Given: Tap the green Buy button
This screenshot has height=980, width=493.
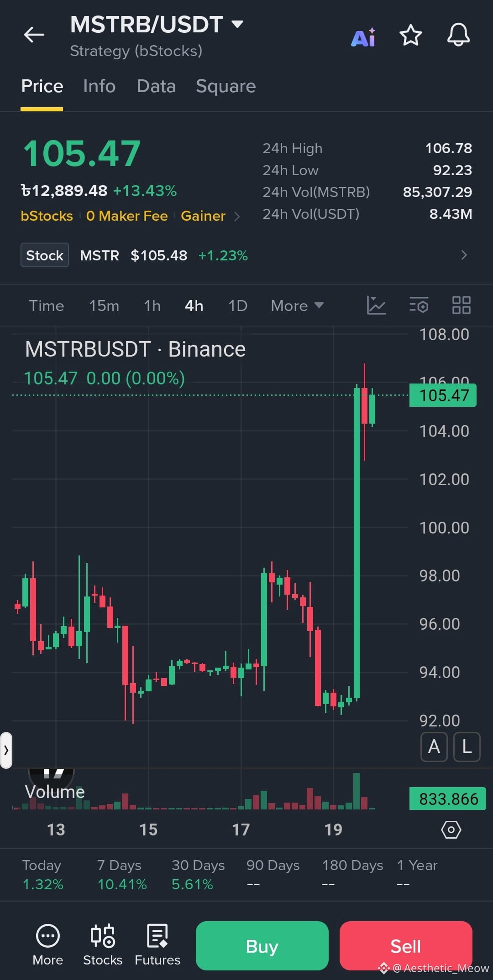Looking at the screenshot, I should [262, 946].
